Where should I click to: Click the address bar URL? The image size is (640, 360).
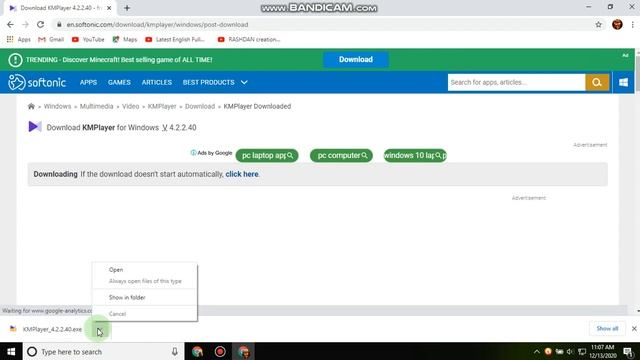157,24
